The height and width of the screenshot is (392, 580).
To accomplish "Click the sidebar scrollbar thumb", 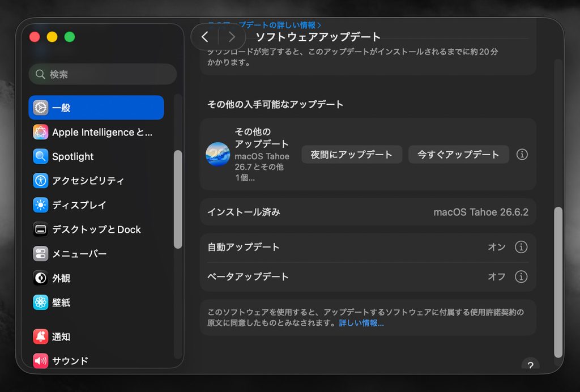I will pyautogui.click(x=178, y=199).
